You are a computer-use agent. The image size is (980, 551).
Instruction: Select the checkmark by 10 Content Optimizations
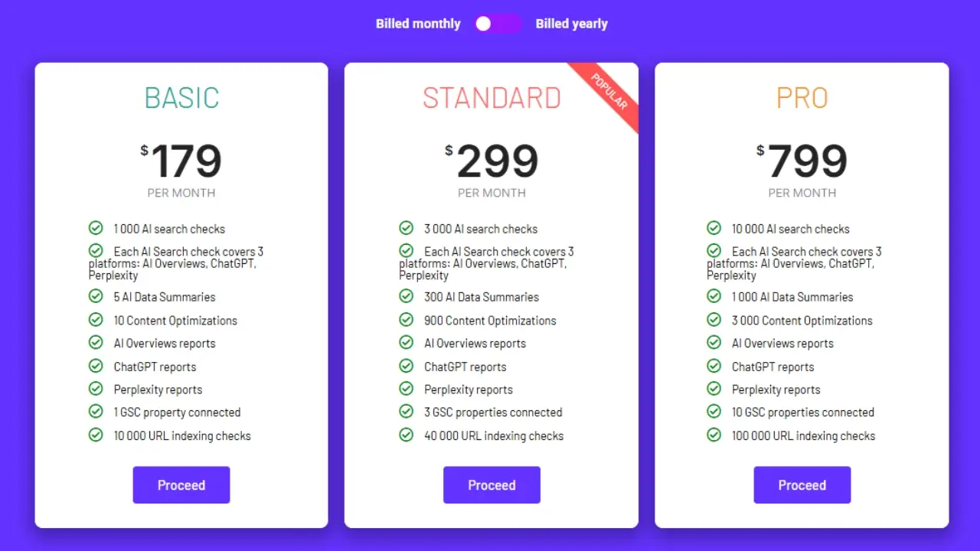tap(96, 320)
